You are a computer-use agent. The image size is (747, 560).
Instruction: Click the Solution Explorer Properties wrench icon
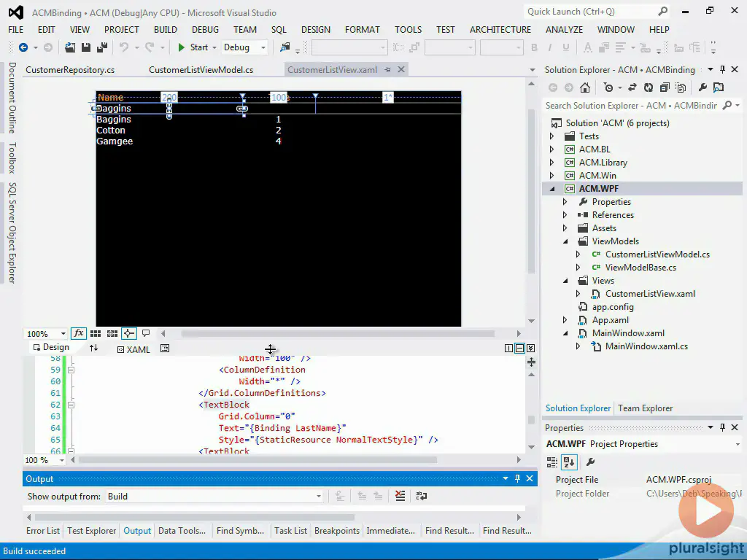(x=703, y=87)
